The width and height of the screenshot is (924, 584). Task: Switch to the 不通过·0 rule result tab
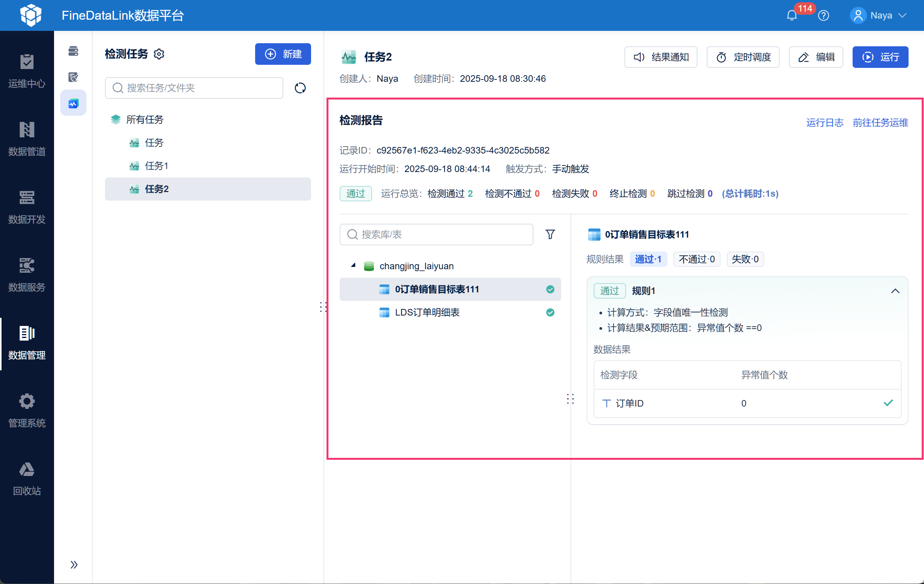tap(697, 259)
